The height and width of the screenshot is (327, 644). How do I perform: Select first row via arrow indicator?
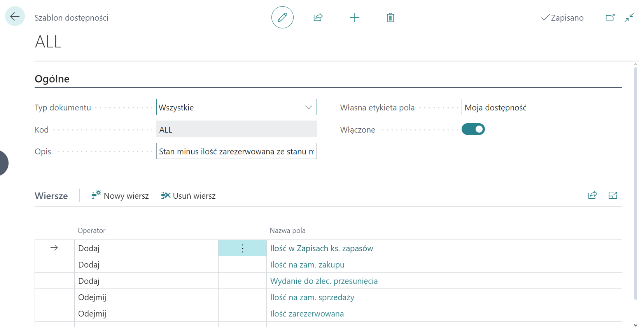(54, 248)
